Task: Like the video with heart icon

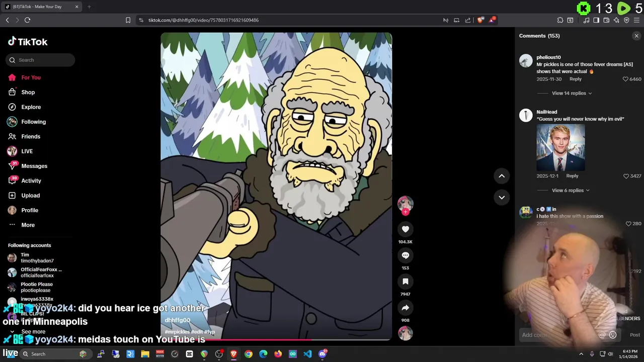Action: pos(405,229)
